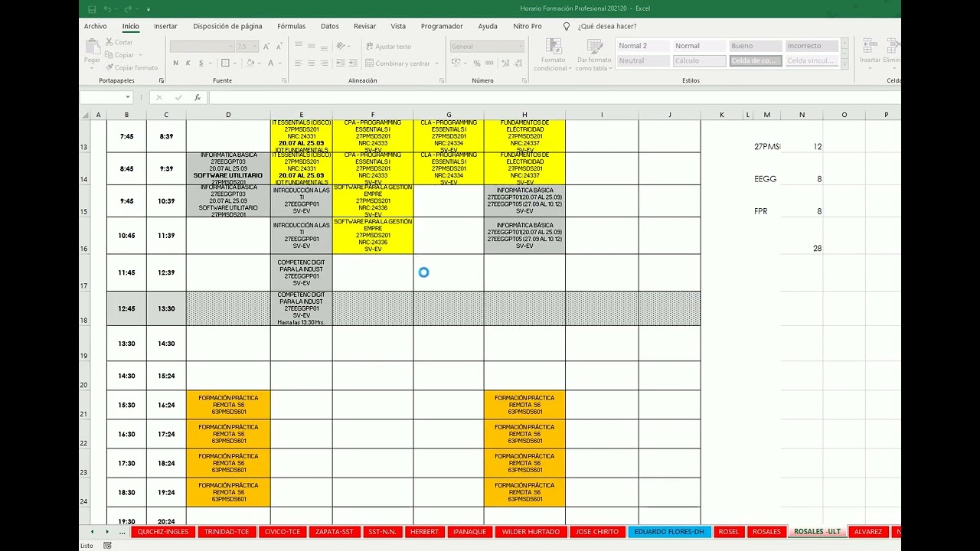Screen dimensions: 980x551
Task: Open the fill color bucket
Action: pyautogui.click(x=250, y=64)
